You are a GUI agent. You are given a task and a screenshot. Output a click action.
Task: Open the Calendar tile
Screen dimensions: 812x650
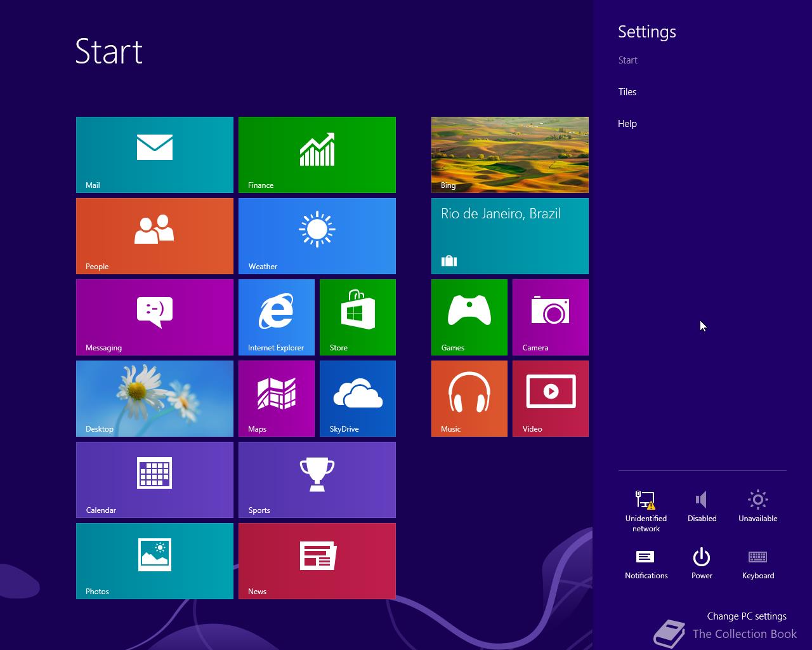tap(155, 480)
